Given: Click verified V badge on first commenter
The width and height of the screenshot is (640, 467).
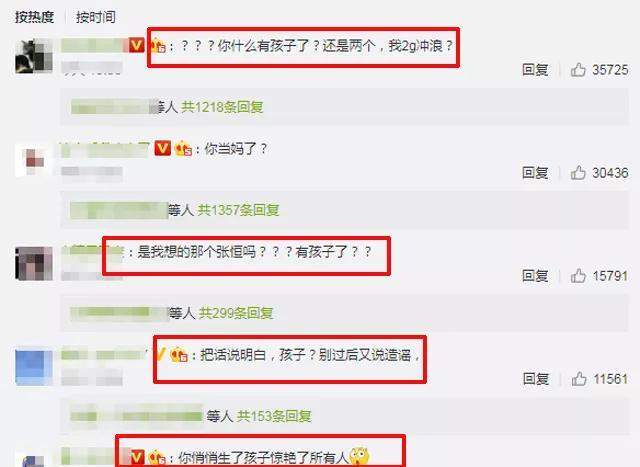Looking at the screenshot, I should click(x=137, y=45).
